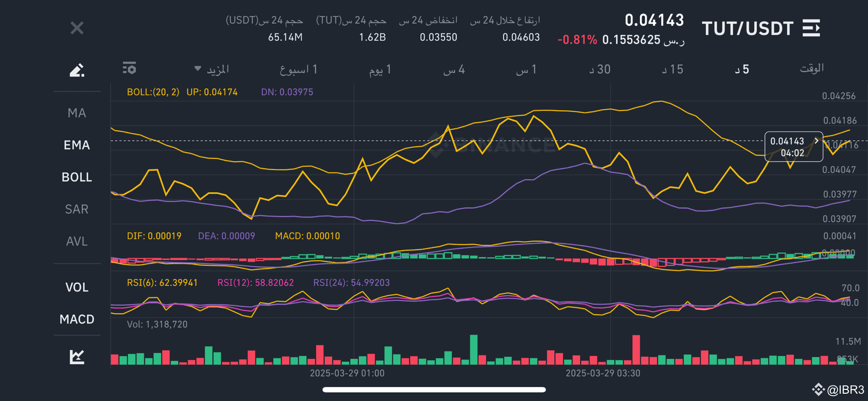Tap the DIF: 0.00019 legend
The width and height of the screenshot is (868, 401).
point(154,236)
